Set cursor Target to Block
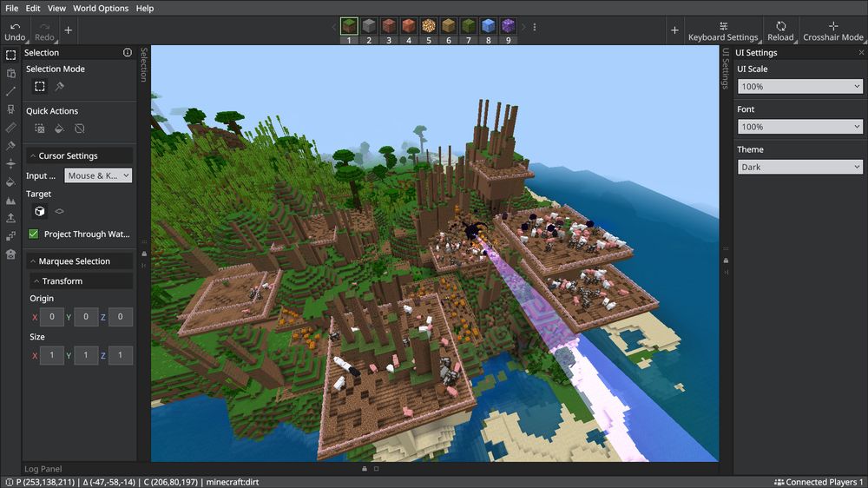This screenshot has width=868, height=488. click(40, 211)
